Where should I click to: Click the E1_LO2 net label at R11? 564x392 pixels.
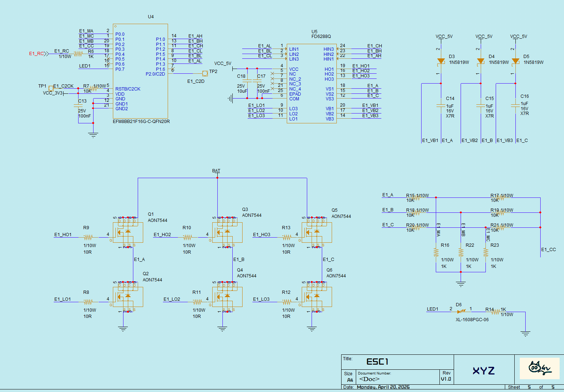[x=172, y=299]
